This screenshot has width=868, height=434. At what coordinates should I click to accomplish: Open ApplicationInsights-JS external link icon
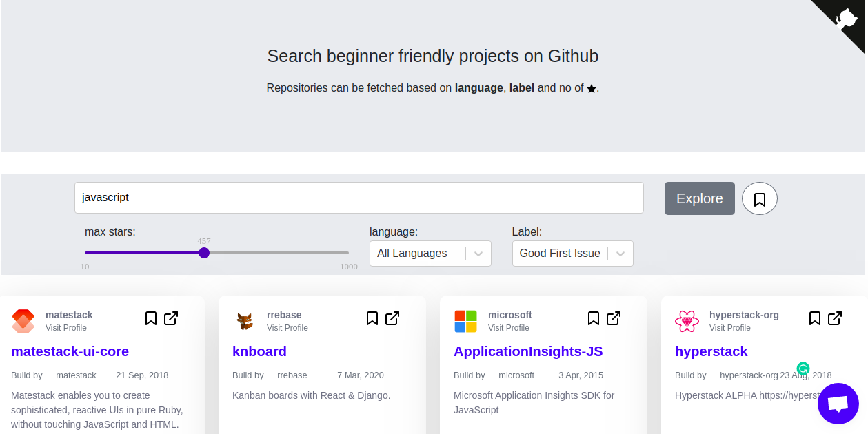[614, 318]
